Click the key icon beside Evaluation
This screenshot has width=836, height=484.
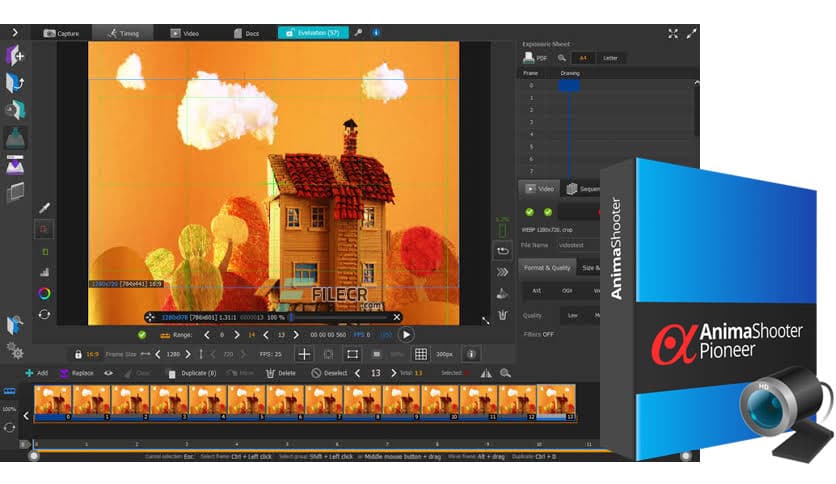click(358, 33)
